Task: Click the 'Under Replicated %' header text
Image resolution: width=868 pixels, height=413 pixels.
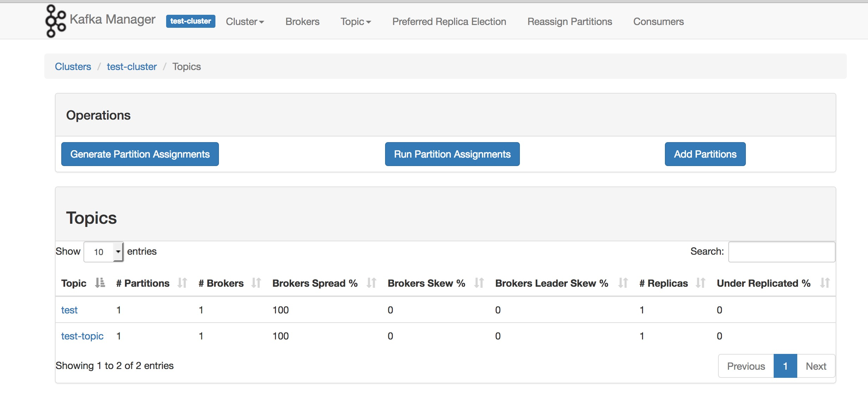Action: tap(764, 283)
